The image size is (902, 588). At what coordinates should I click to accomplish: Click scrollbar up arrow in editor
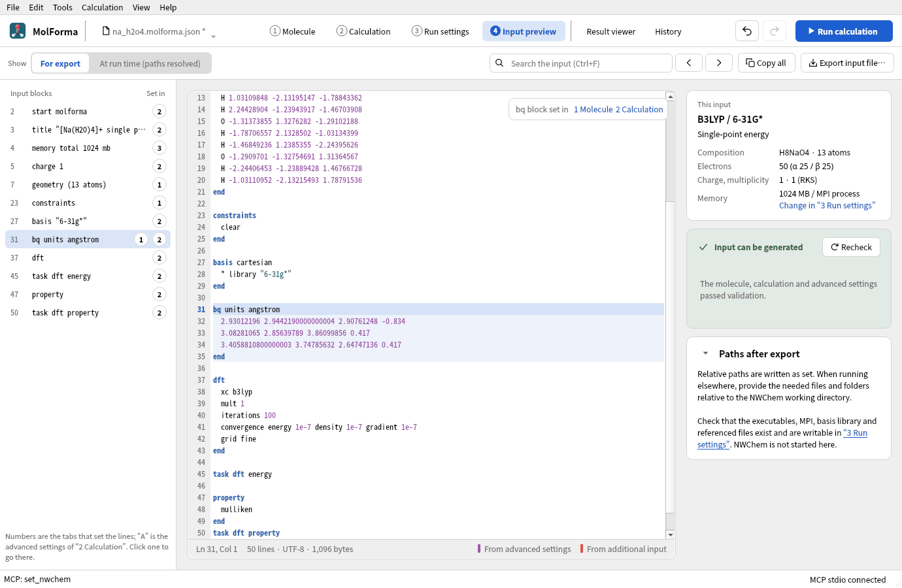670,96
